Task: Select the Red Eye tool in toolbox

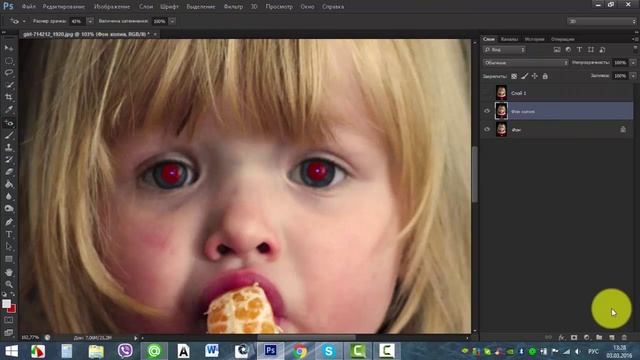Action: pyautogui.click(x=9, y=123)
